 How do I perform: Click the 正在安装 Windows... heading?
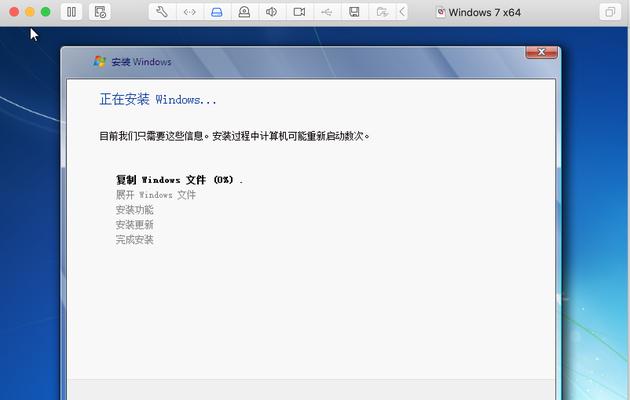tap(158, 99)
